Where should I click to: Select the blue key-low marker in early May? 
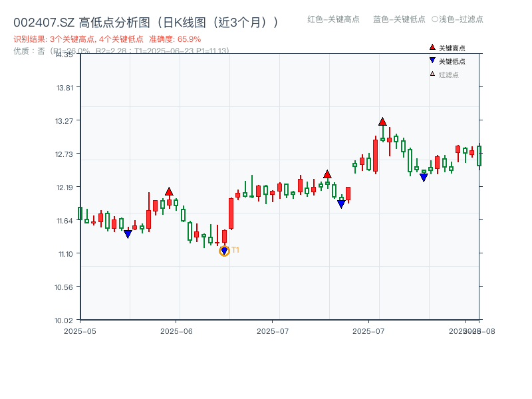point(128,232)
